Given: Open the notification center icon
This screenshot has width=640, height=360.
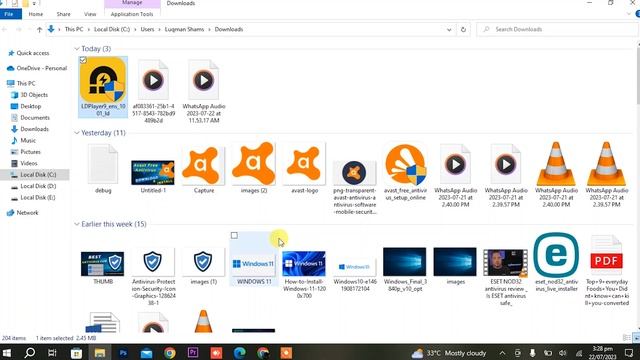Looking at the screenshot, I should (629, 353).
